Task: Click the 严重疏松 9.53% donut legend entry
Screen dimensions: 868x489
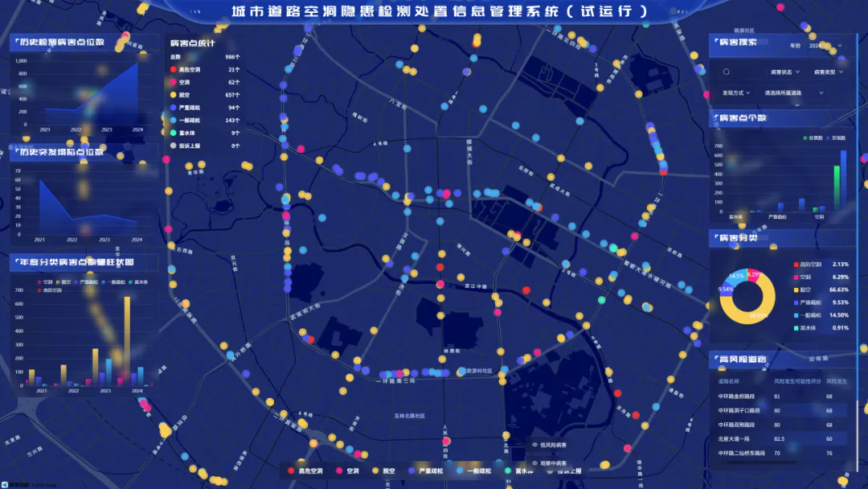Action: pyautogui.click(x=821, y=302)
